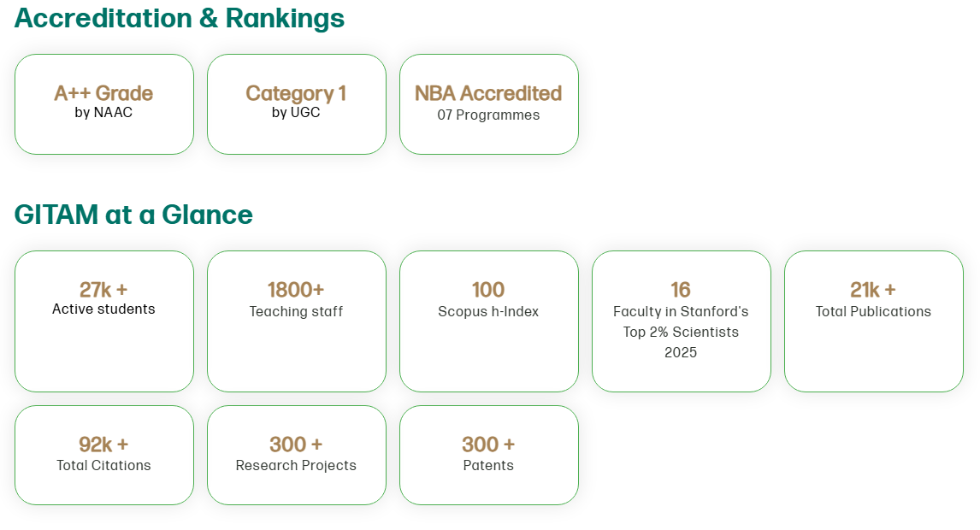Select the Active students label
The image size is (980, 530).
pos(103,309)
